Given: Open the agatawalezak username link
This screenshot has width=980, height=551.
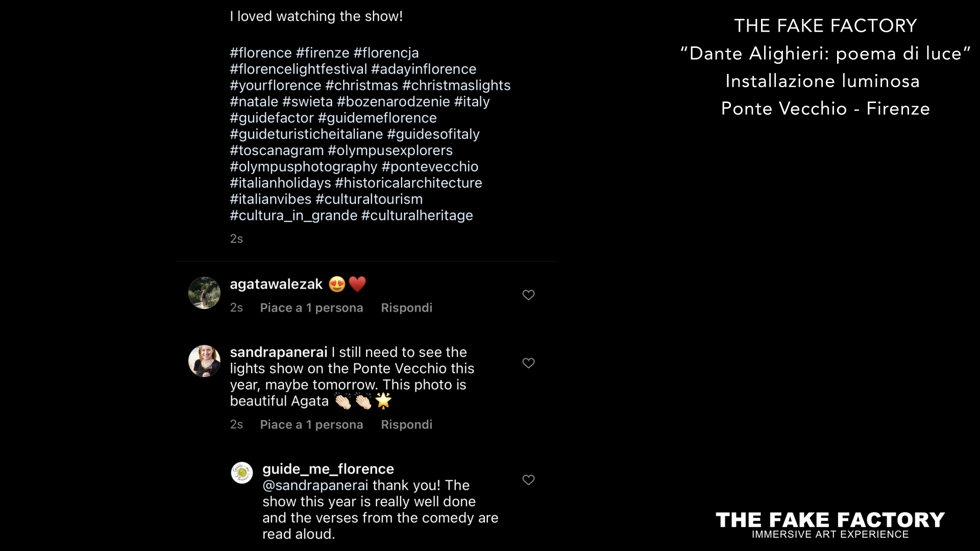Looking at the screenshot, I should [x=276, y=284].
